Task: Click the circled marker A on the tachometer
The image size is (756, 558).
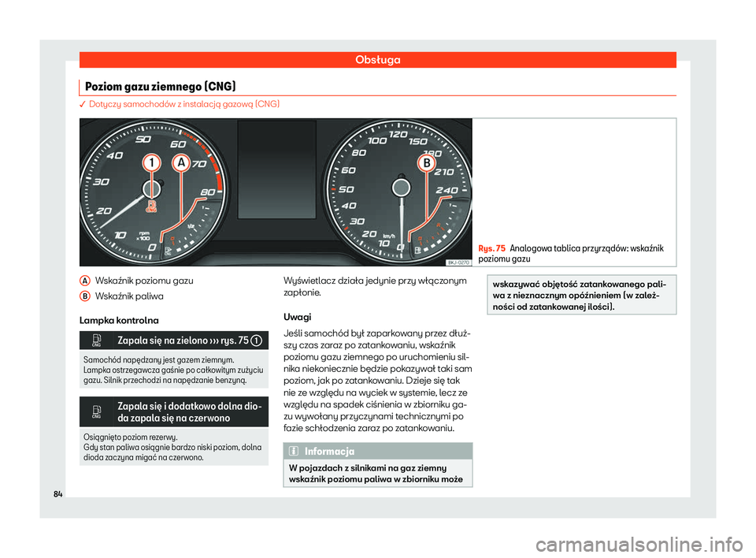Action: (181, 162)
